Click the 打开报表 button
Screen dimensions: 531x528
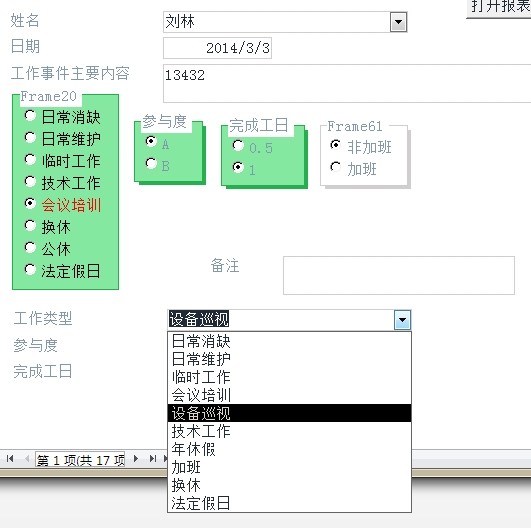498,8
